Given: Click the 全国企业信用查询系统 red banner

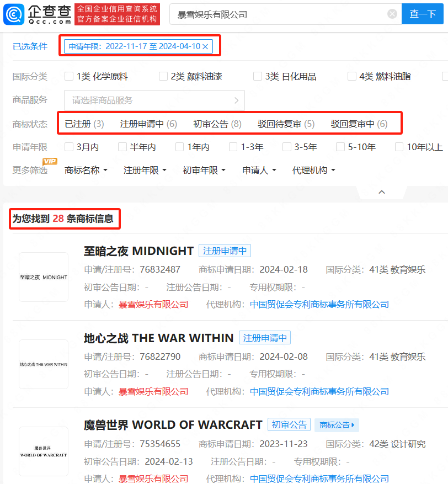Looking at the screenshot, I should click(x=118, y=14).
